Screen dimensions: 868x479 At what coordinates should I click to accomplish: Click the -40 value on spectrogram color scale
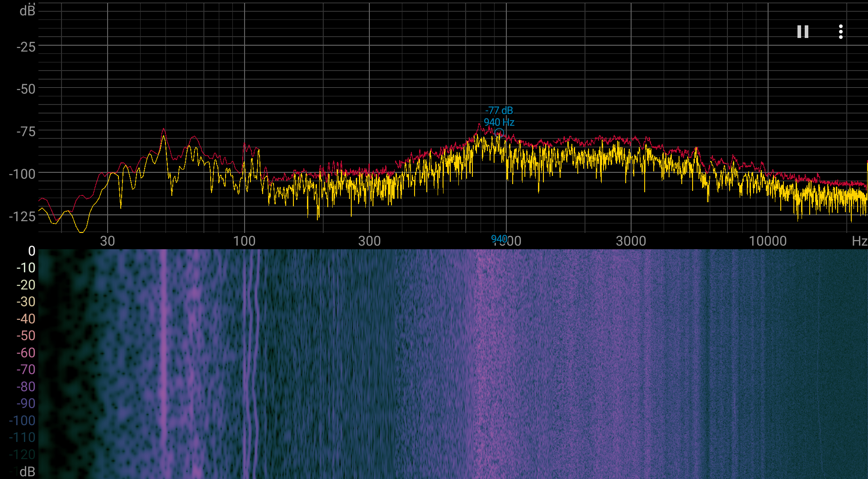[26, 319]
